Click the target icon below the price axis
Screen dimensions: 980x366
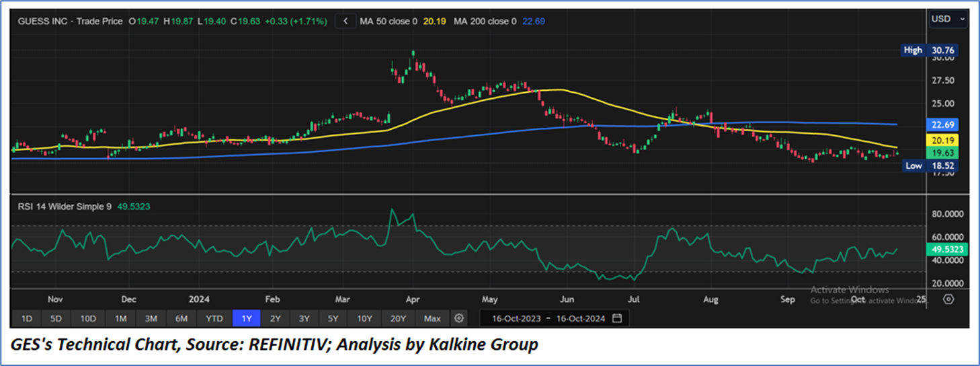948,299
